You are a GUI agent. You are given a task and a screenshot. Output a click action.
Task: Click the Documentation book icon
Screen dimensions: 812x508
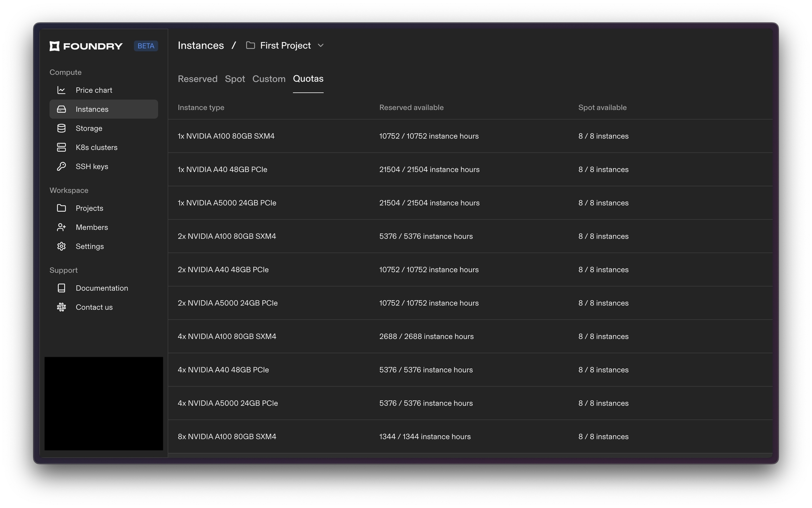(x=61, y=288)
